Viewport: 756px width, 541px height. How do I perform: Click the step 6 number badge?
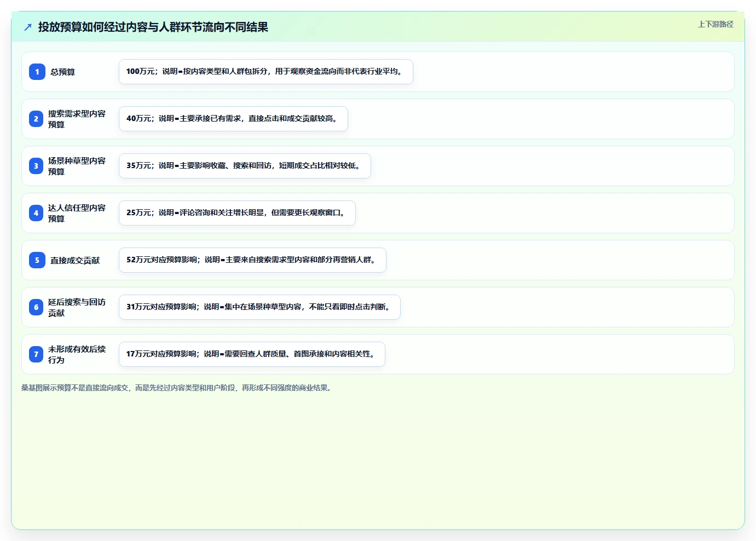pos(36,307)
